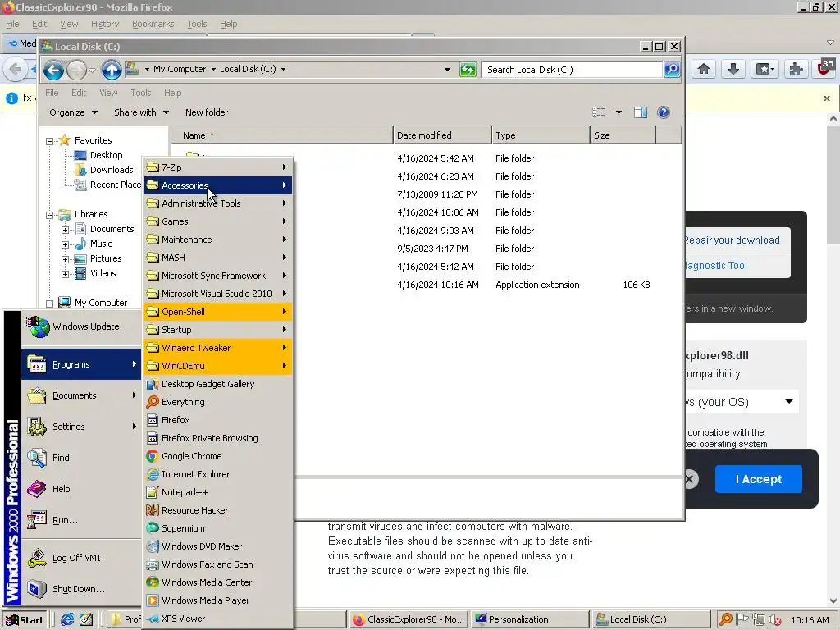This screenshot has width=840, height=630.
Task: Open Resource Hacker from Programs menu
Action: tap(218, 510)
